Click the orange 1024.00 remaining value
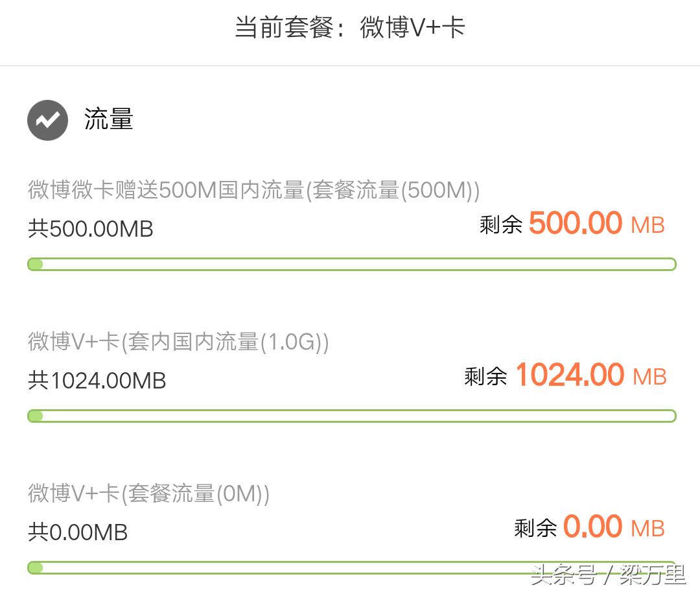This screenshot has width=700, height=594. coord(569,375)
